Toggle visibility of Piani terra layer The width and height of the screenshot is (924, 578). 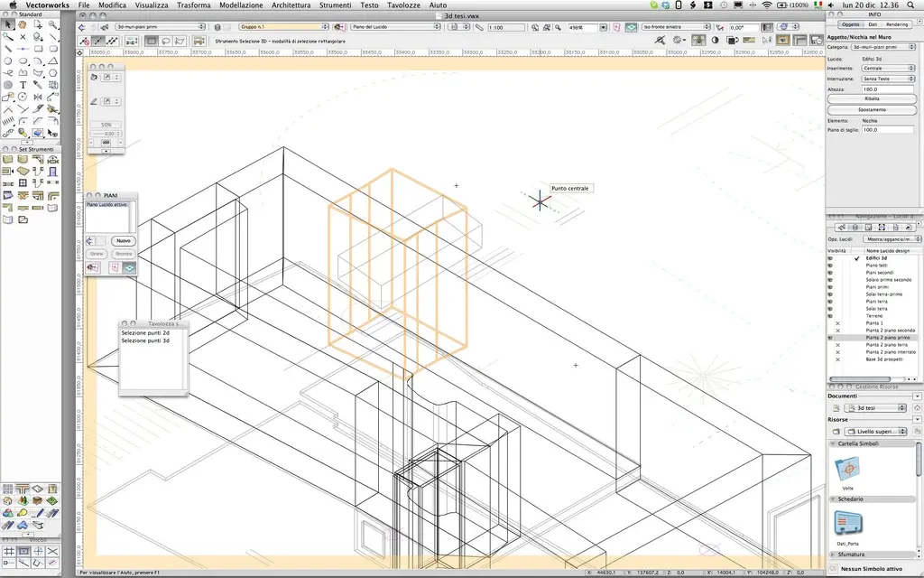click(x=830, y=302)
